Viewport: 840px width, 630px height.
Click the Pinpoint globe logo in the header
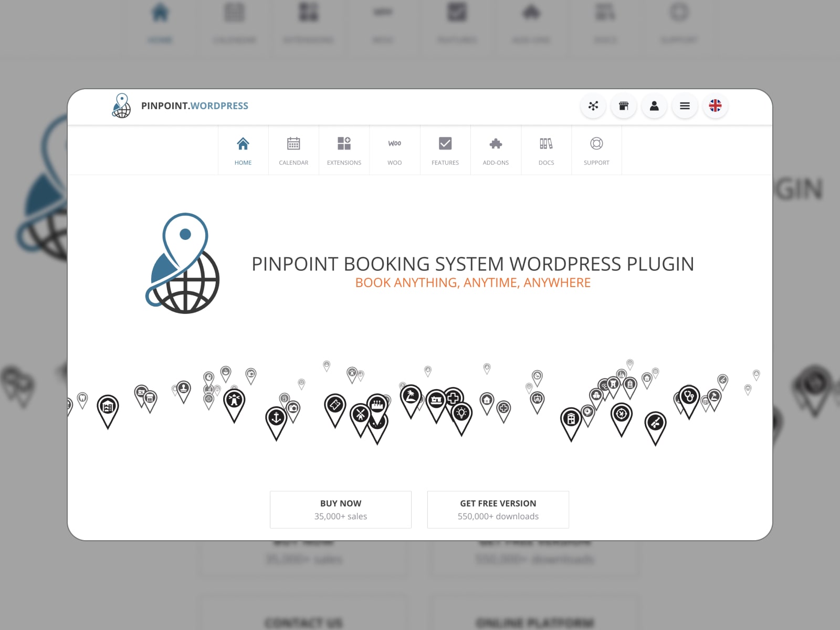pos(121,106)
